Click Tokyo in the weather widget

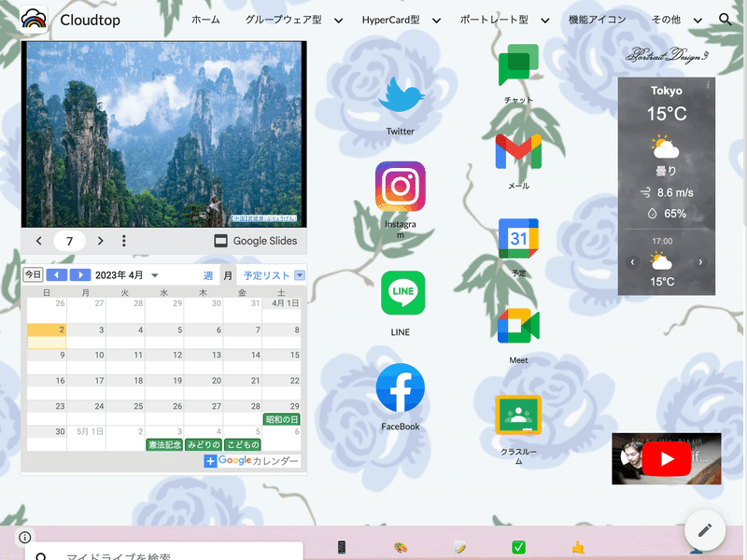click(667, 91)
